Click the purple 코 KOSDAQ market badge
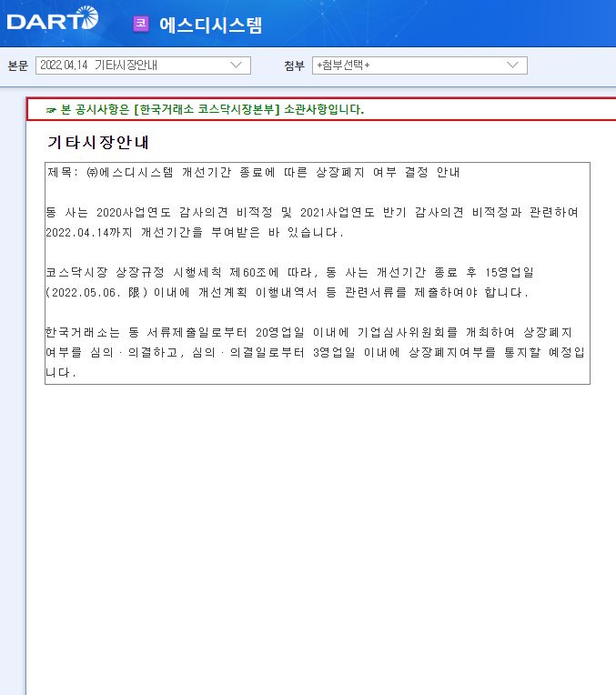 pyautogui.click(x=141, y=24)
